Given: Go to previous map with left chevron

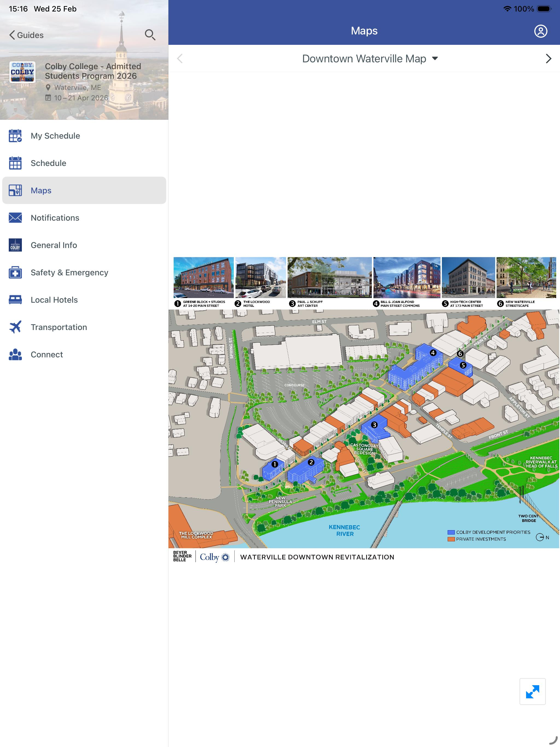Looking at the screenshot, I should click(x=180, y=59).
